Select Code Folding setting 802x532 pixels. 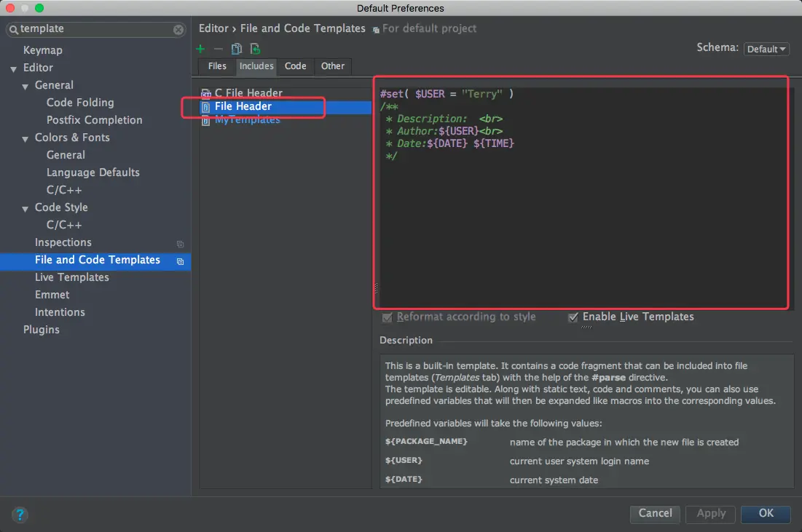(x=80, y=102)
